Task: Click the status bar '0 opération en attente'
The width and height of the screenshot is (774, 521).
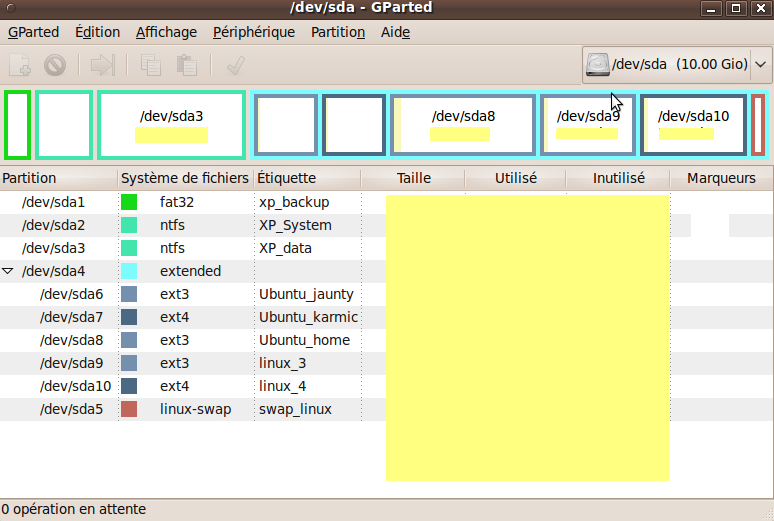Action: 74,509
